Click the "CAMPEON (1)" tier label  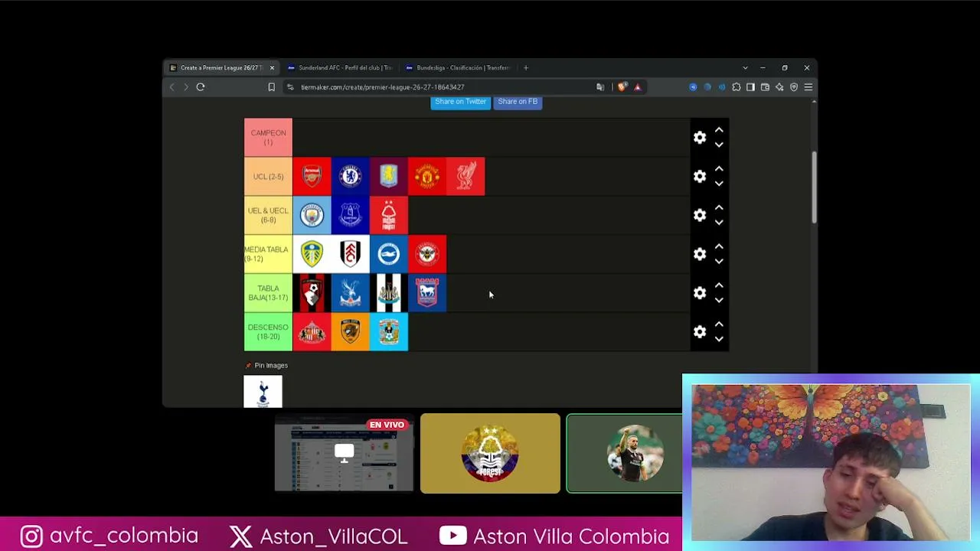[x=268, y=138]
